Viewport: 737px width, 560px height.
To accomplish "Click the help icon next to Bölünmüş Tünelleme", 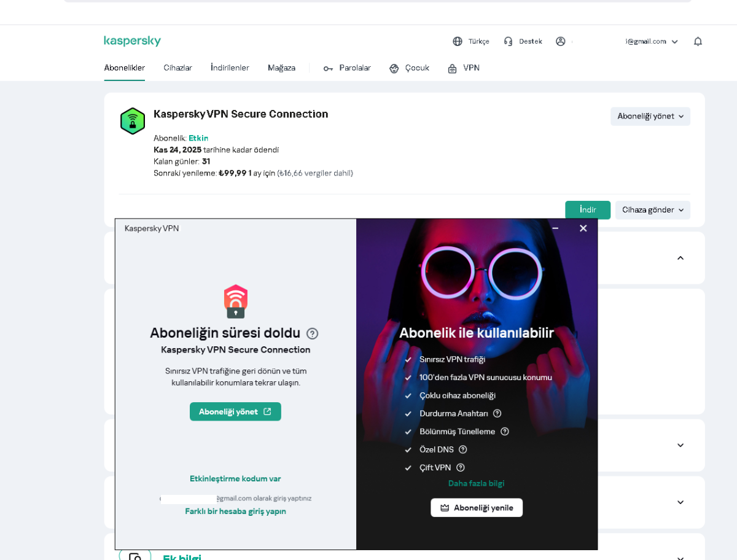I will tap(505, 432).
